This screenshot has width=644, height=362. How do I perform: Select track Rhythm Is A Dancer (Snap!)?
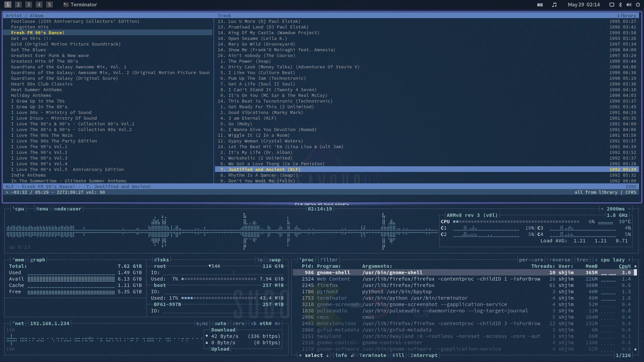pos(427,175)
